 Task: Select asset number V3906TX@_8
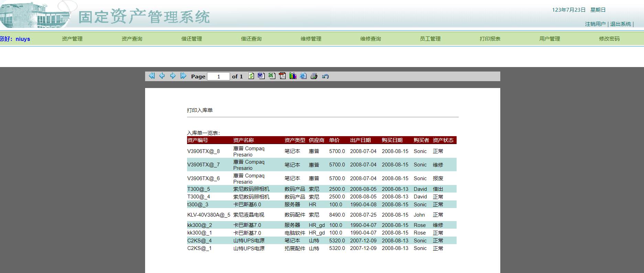coord(204,151)
